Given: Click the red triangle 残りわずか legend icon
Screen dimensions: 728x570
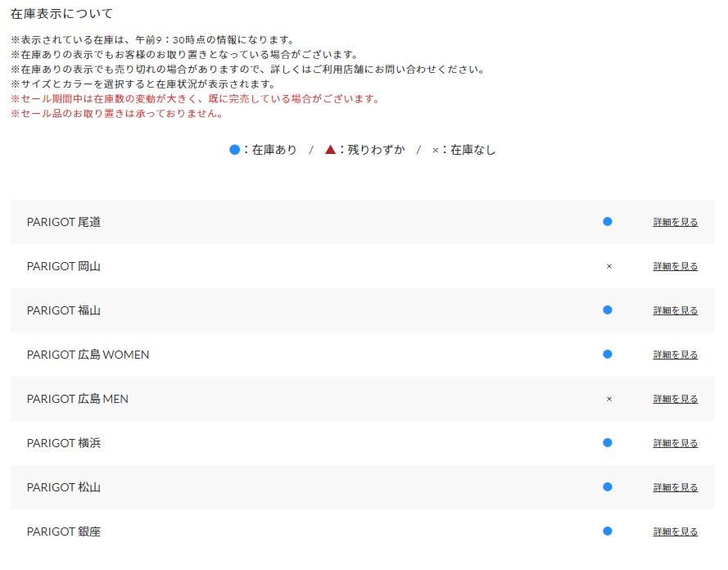Looking at the screenshot, I should [x=330, y=150].
